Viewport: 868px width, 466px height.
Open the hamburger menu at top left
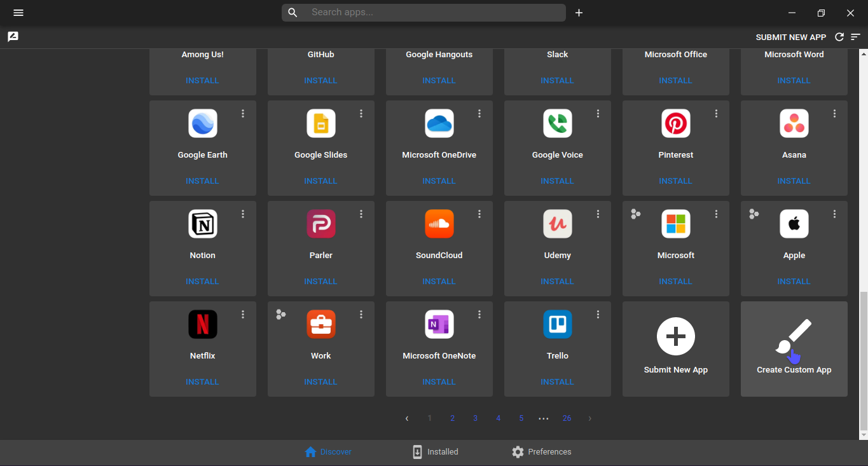(x=18, y=13)
